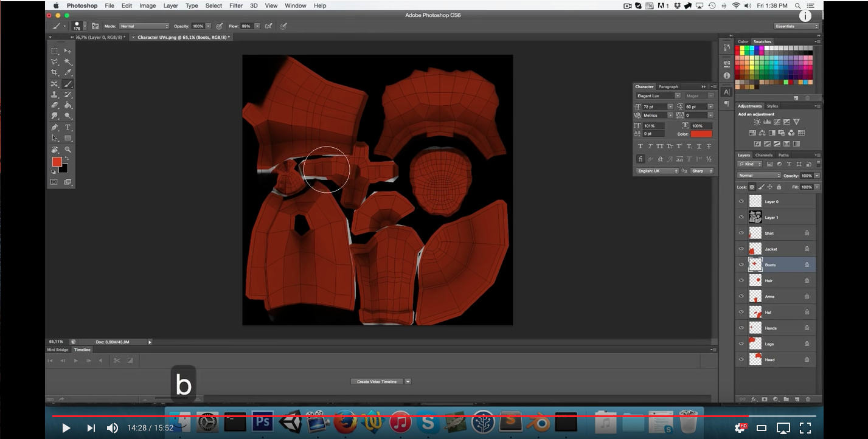Select the Zoom magnifier tool

68,150
